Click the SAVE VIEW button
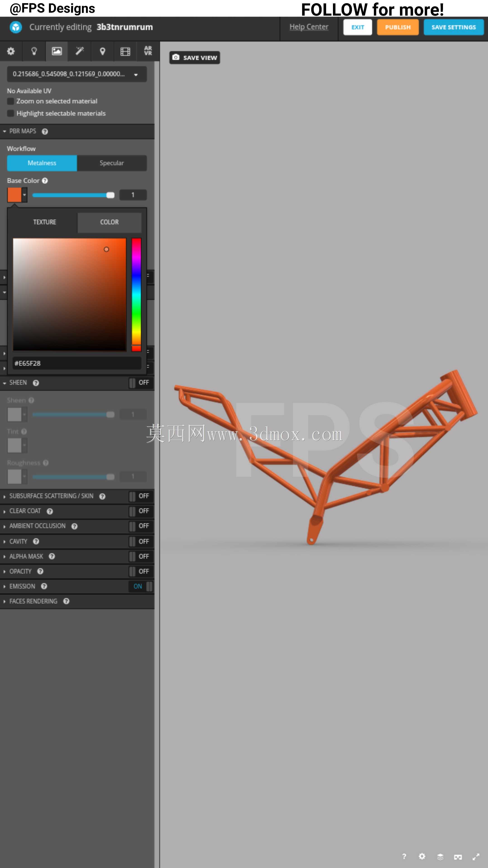 (195, 58)
